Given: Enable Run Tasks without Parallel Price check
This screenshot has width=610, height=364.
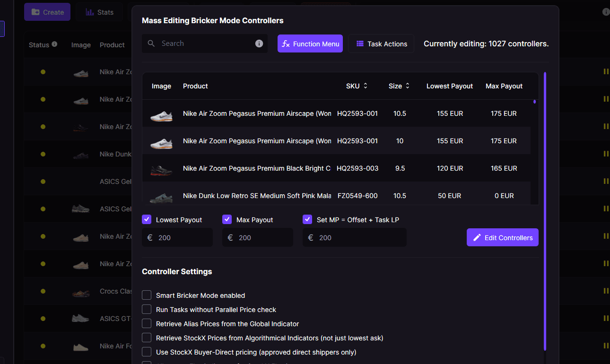Looking at the screenshot, I should [147, 310].
